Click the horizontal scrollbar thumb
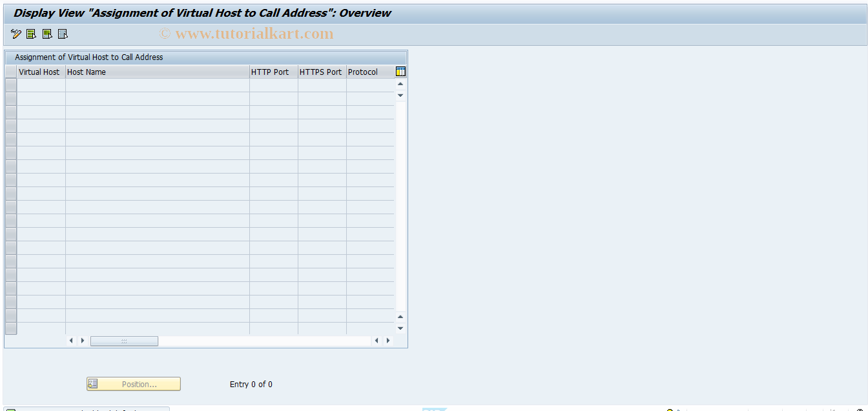The height and width of the screenshot is (411, 868). click(x=124, y=341)
